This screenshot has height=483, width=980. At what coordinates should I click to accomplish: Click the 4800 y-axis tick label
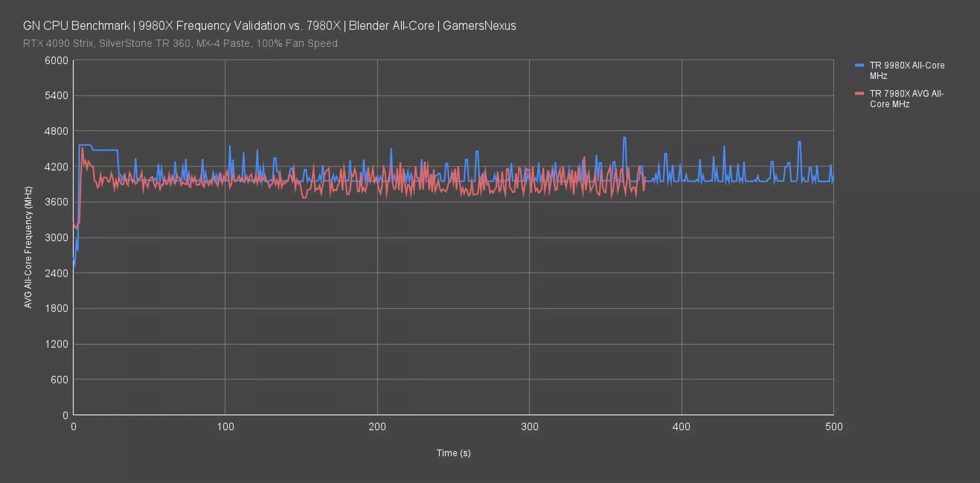56,131
